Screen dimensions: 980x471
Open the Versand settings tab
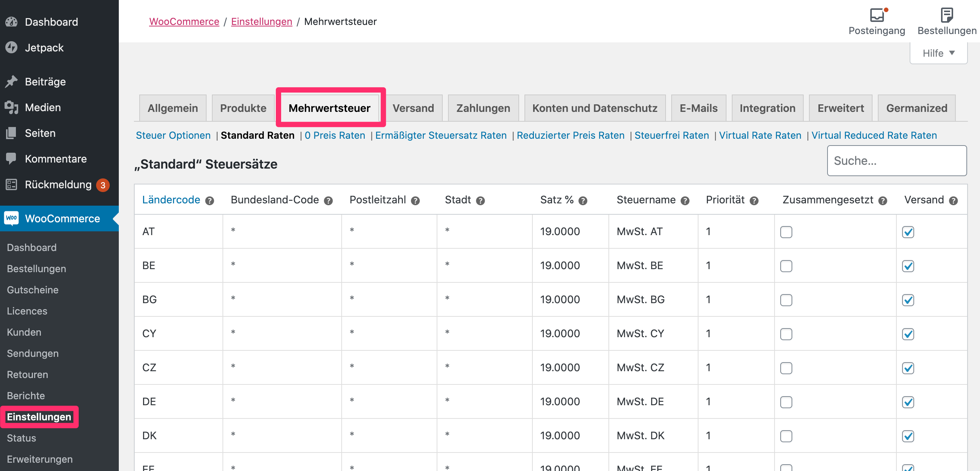tap(413, 108)
